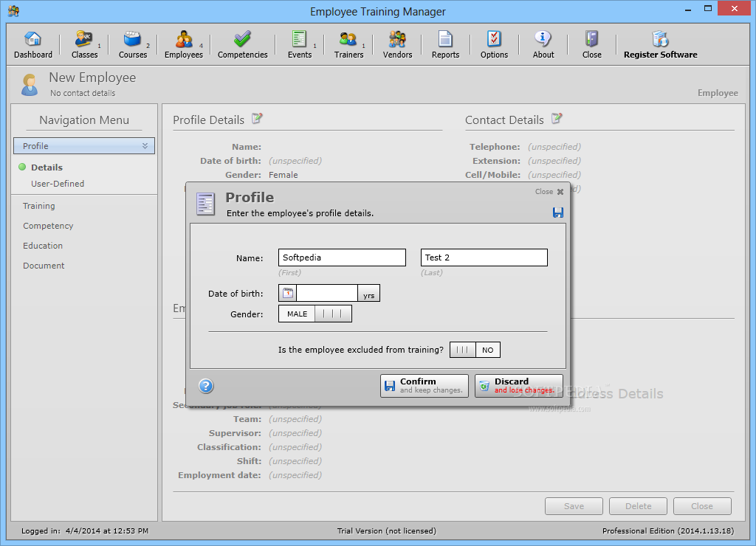Click the last name field with Test 2

pos(484,258)
